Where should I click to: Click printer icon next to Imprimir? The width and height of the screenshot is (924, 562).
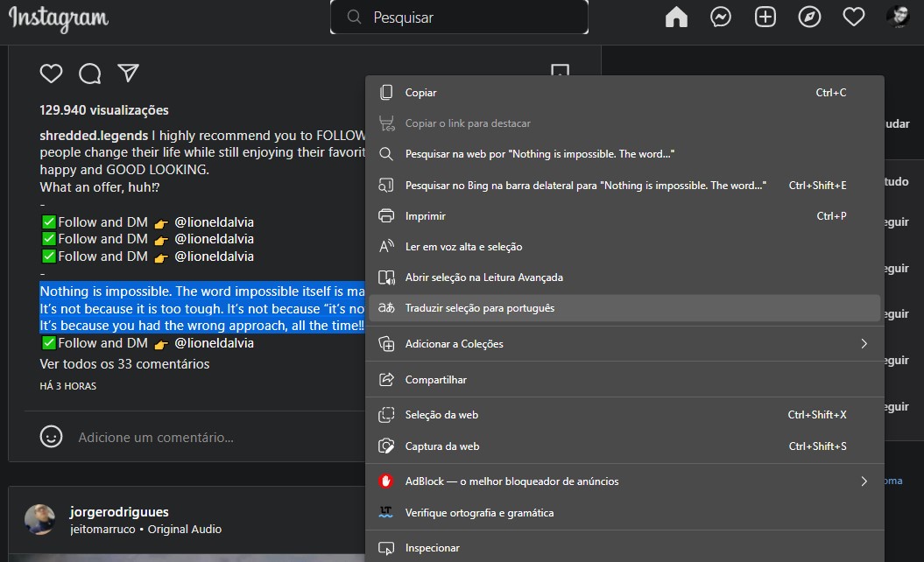click(x=386, y=216)
